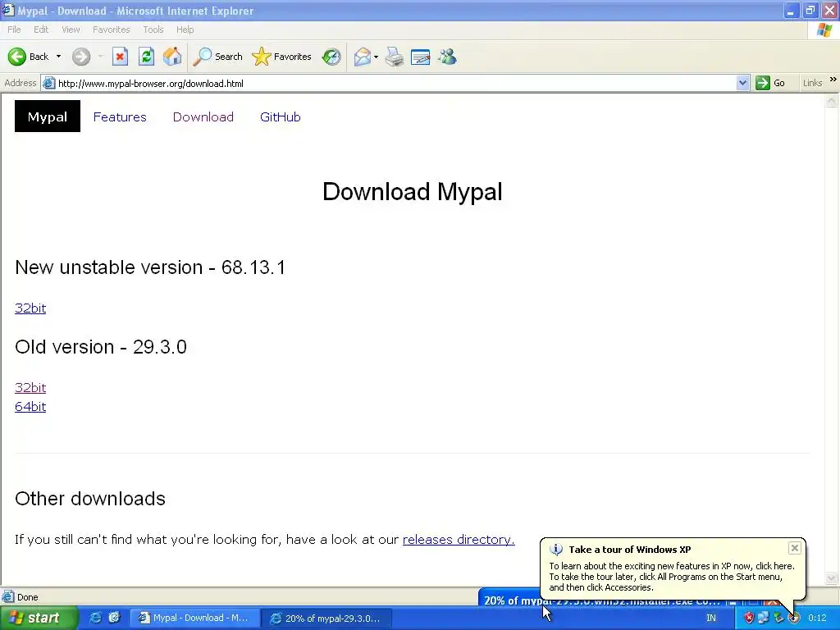The image size is (840, 630).
Task: Open the Edit menu
Action: (x=41, y=30)
